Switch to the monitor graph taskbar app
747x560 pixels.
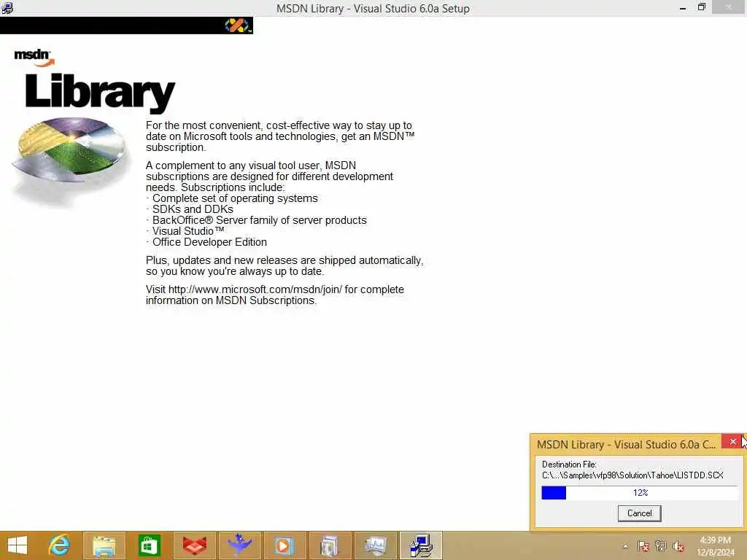(376, 545)
